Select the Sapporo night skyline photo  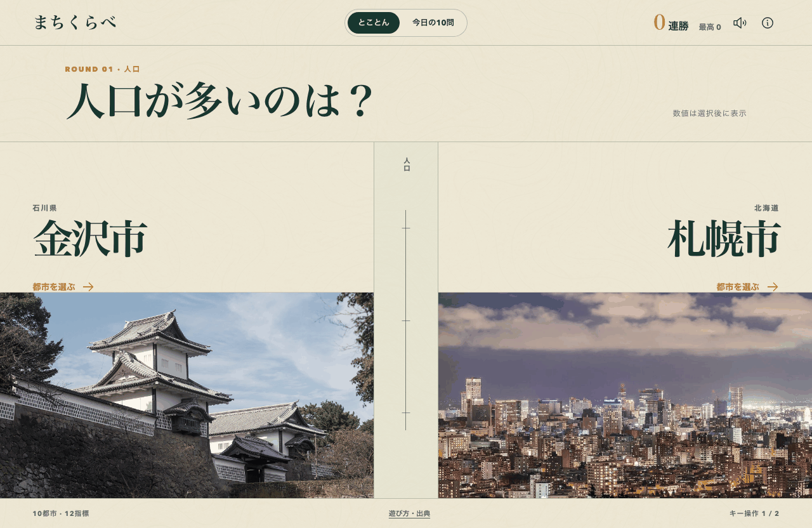(625, 395)
